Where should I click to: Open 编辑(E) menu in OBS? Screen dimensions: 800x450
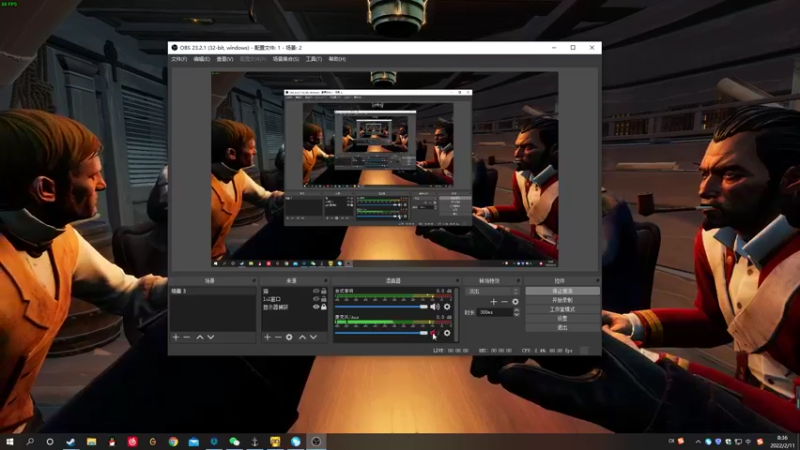[202, 59]
